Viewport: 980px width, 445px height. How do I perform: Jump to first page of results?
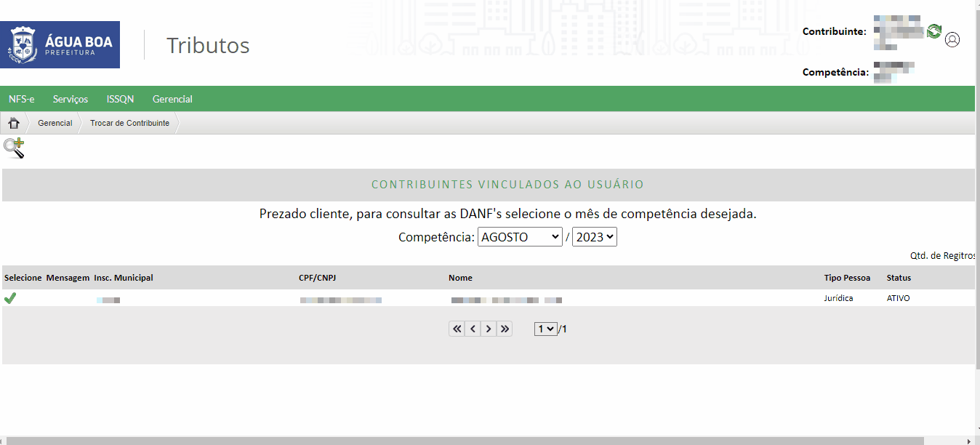click(x=457, y=329)
